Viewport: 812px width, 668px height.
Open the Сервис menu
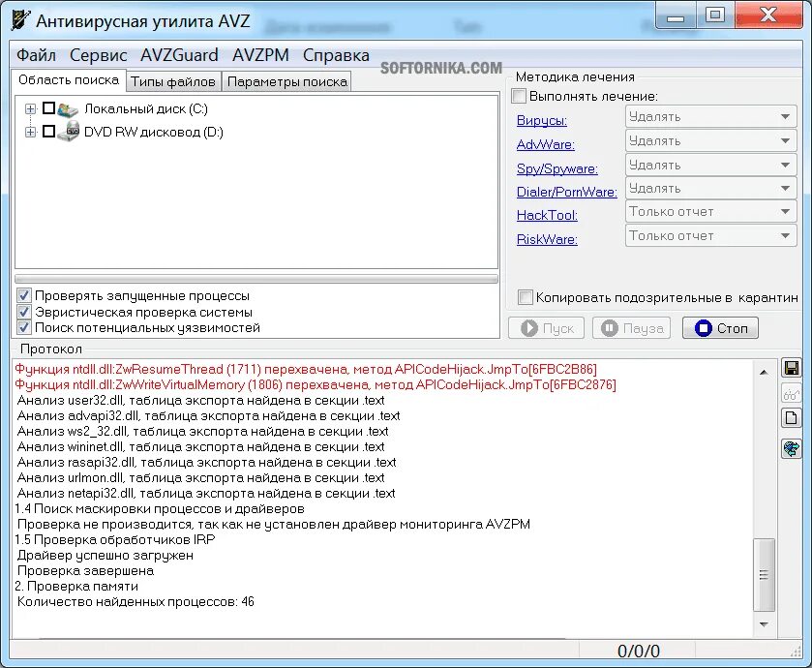point(99,55)
